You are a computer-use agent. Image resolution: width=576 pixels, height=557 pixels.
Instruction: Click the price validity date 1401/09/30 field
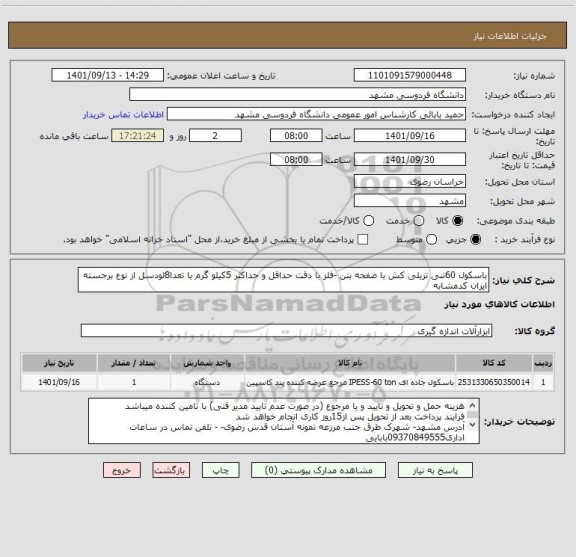tap(410, 159)
